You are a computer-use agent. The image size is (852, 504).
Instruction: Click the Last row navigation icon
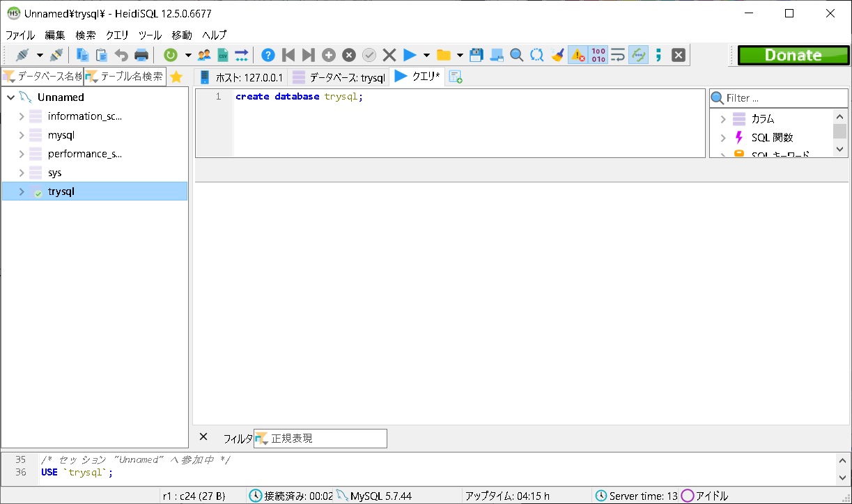(309, 55)
